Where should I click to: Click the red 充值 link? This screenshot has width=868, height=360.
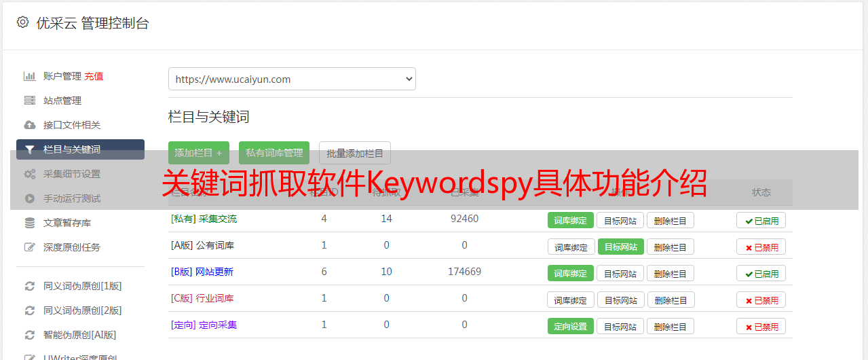click(94, 76)
